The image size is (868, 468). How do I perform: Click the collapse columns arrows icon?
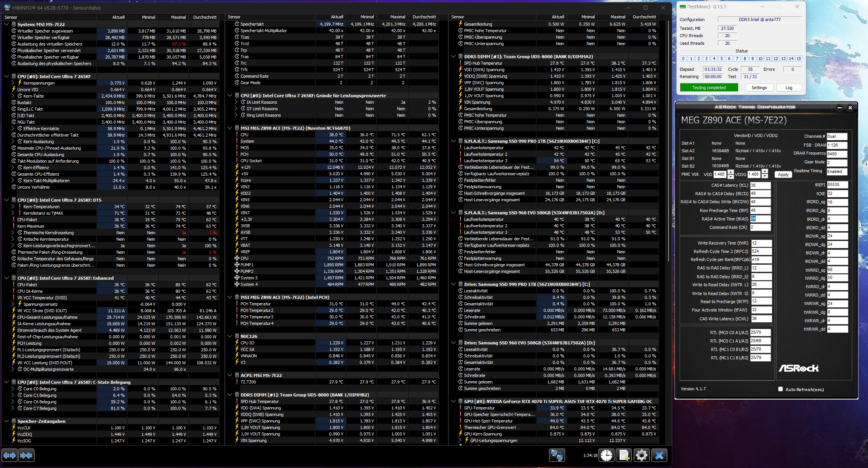tap(26, 455)
